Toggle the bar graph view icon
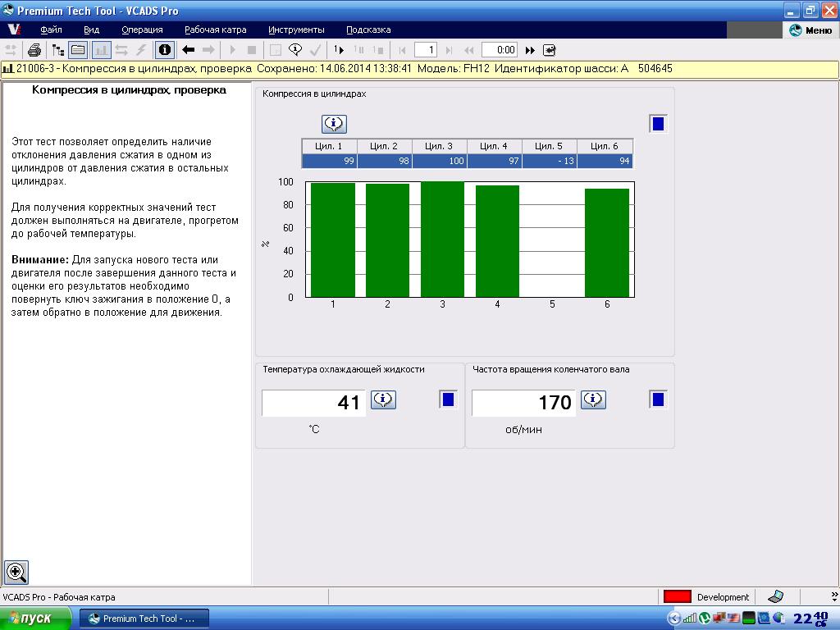The height and width of the screenshot is (630, 840). pyautogui.click(x=101, y=50)
